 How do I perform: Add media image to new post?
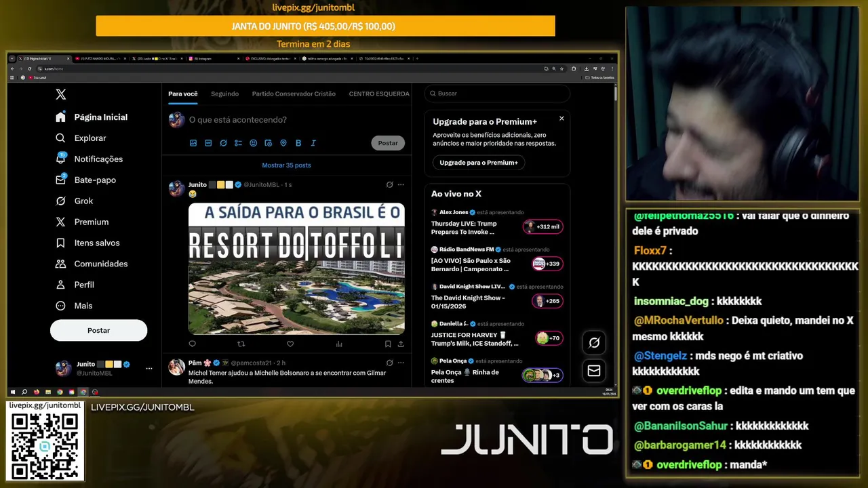[193, 143]
